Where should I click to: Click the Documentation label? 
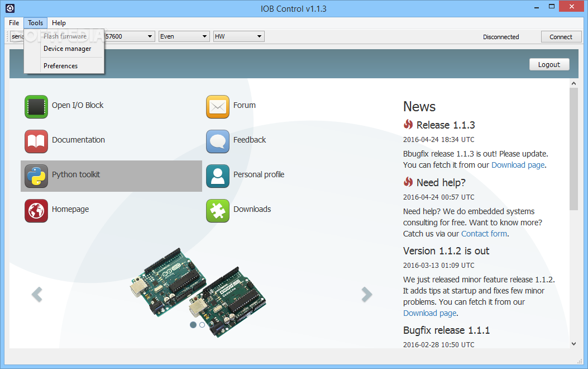coord(78,140)
